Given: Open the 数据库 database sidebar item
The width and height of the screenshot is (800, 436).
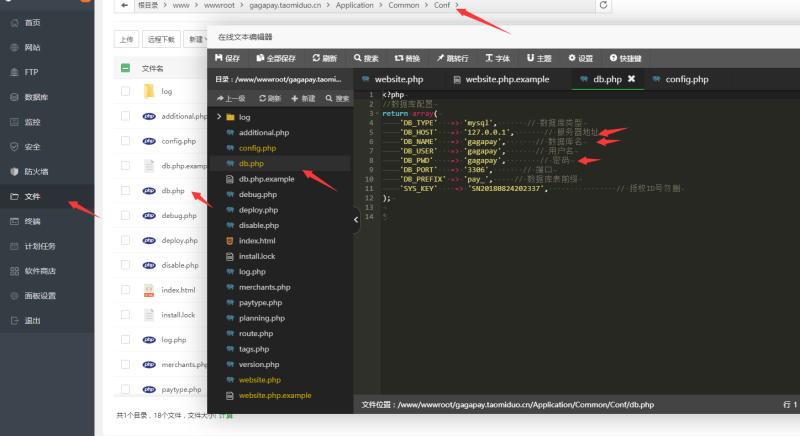Looking at the screenshot, I should (x=36, y=97).
